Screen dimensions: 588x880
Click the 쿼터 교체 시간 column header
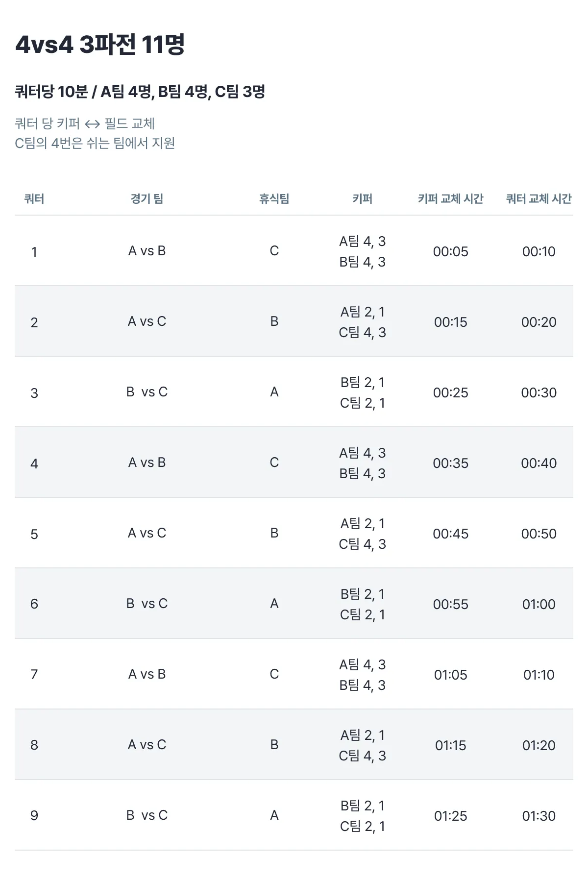(539, 198)
